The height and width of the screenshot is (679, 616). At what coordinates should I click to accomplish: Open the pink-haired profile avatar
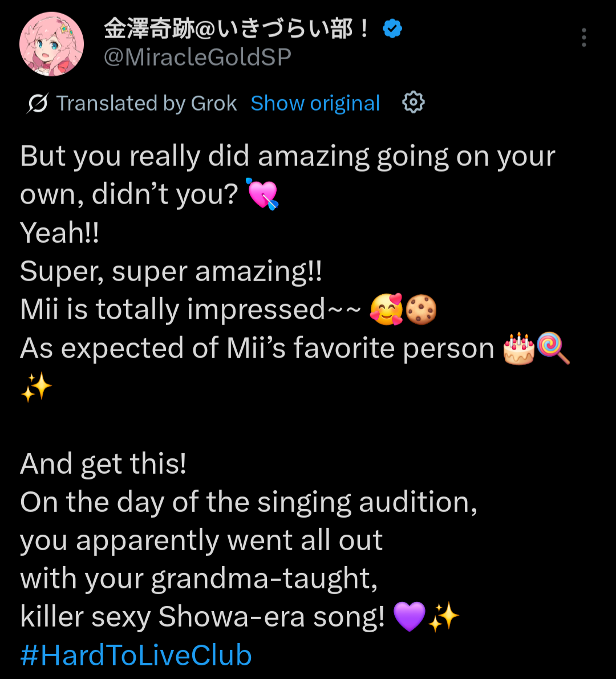point(52,44)
